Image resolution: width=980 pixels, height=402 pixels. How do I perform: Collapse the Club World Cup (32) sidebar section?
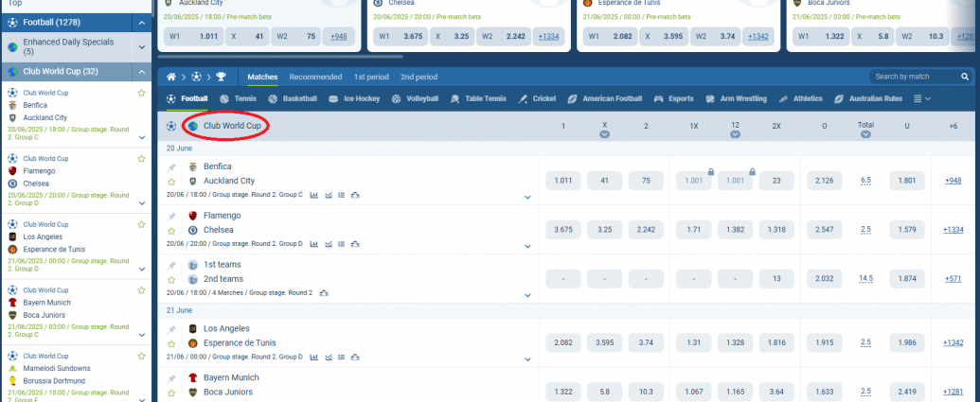142,72
